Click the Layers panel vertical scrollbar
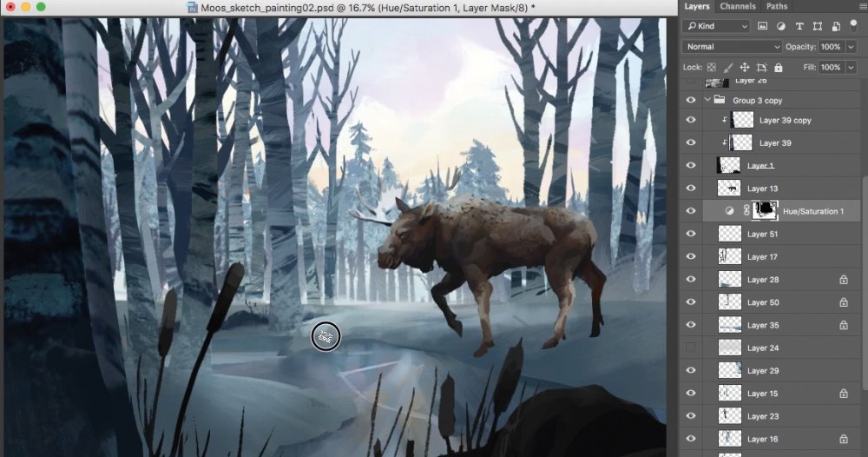Viewport: 868px width, 457px height. pos(865,282)
